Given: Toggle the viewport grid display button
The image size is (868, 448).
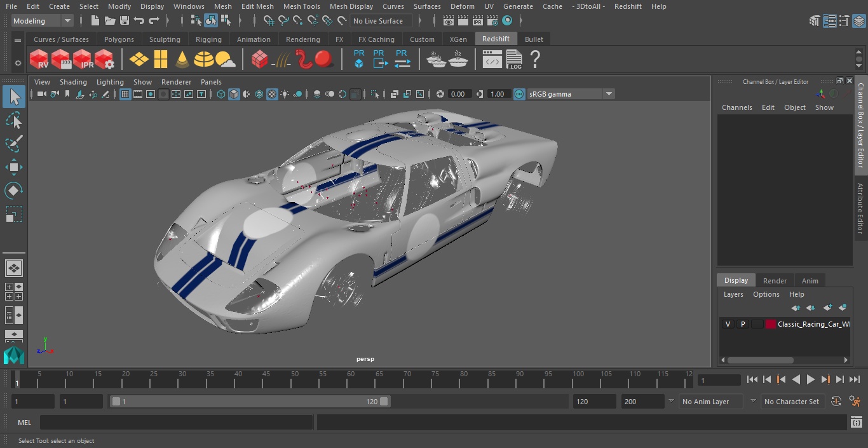Looking at the screenshot, I should [x=125, y=94].
